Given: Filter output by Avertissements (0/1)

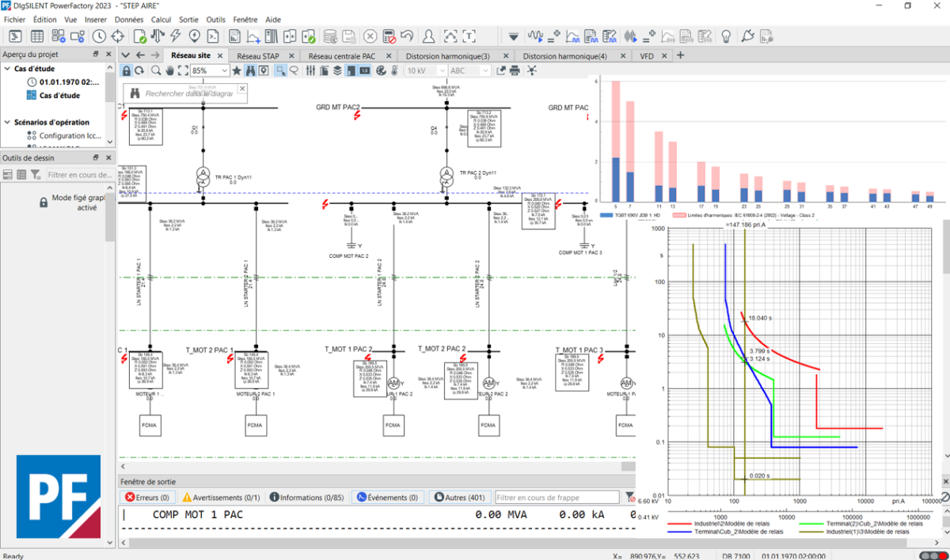Looking at the screenshot, I should click(x=221, y=498).
